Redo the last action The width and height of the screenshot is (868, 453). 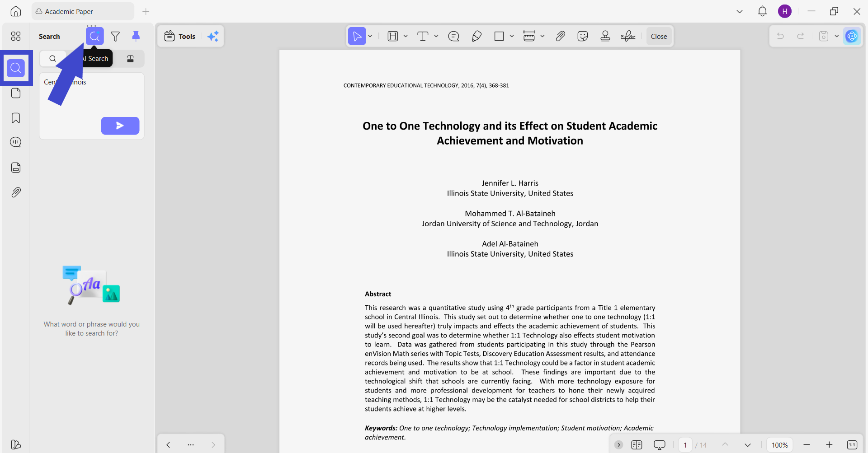coord(801,36)
